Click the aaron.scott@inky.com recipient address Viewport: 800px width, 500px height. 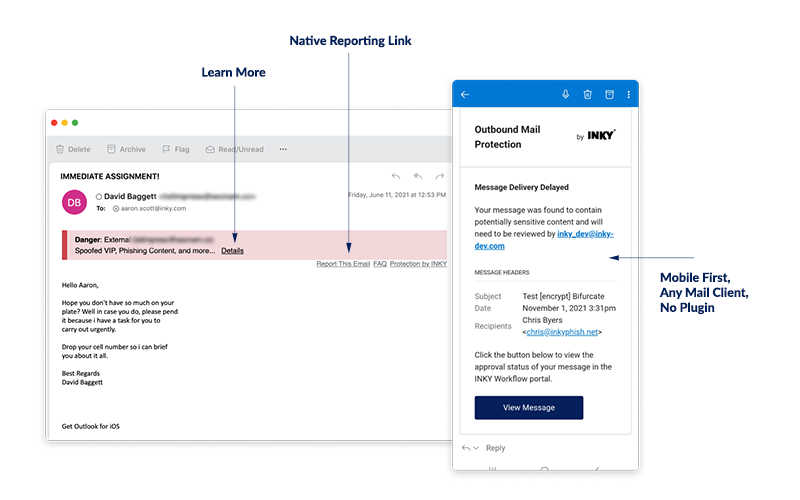click(x=154, y=209)
